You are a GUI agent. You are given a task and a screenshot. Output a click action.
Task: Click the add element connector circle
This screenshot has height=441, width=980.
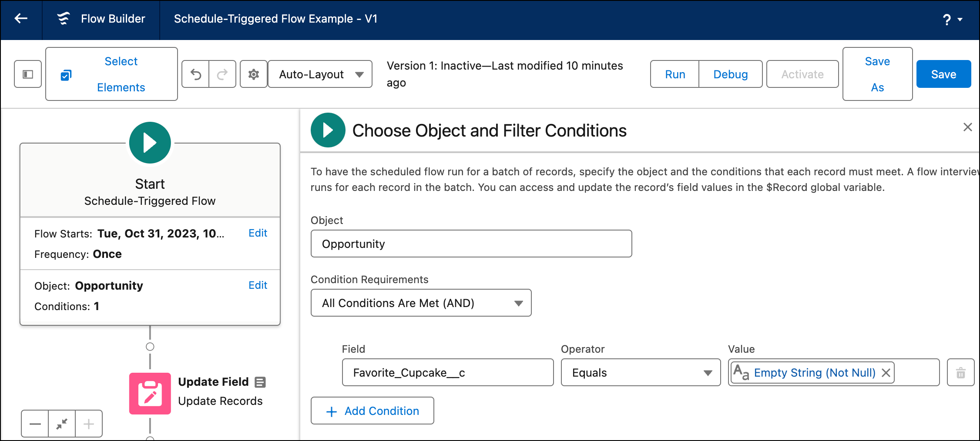coord(150,347)
